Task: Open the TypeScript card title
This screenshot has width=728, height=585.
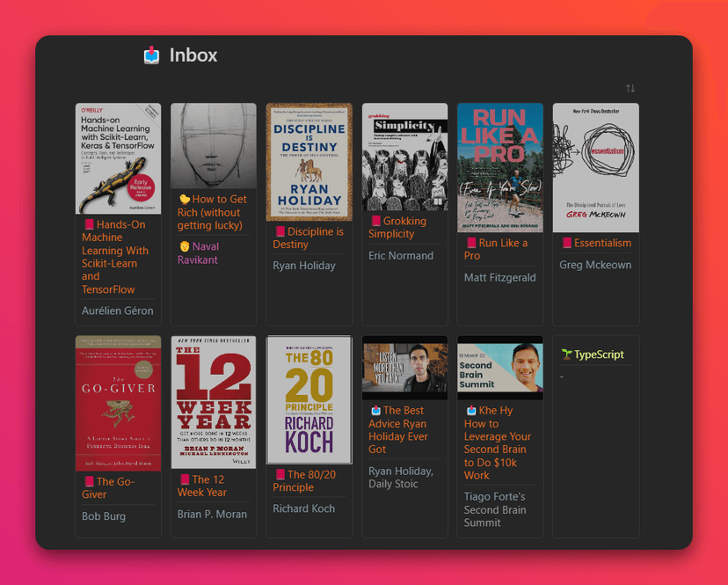Action: pos(599,355)
